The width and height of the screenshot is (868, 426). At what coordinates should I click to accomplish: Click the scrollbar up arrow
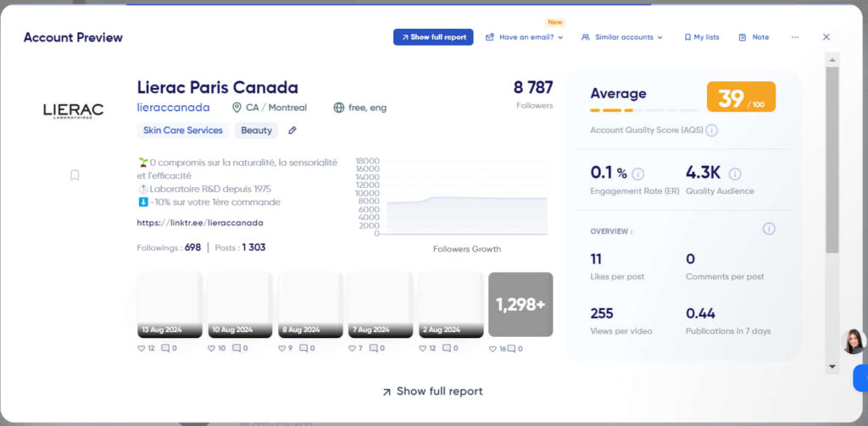click(832, 59)
